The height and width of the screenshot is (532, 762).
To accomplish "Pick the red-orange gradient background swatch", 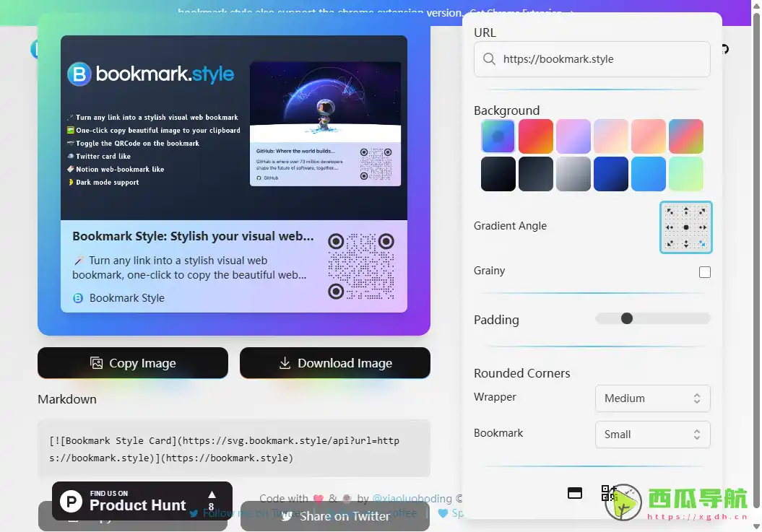I will 536,136.
